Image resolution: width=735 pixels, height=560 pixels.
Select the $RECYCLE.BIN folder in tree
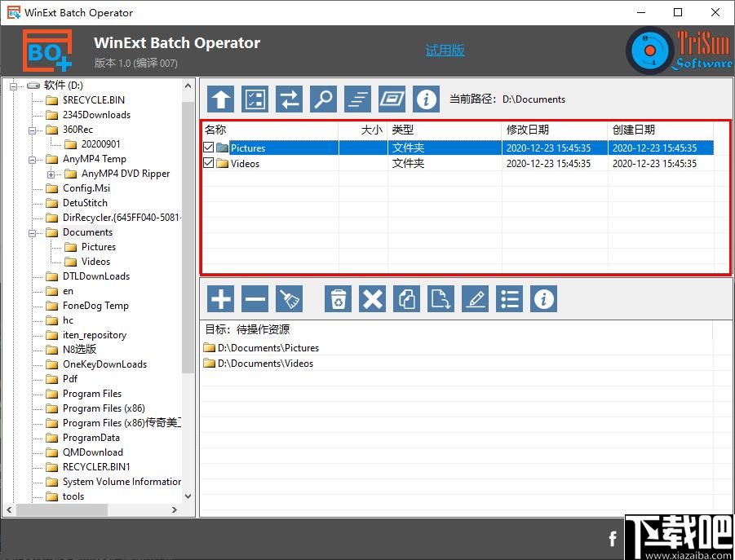[x=94, y=100]
